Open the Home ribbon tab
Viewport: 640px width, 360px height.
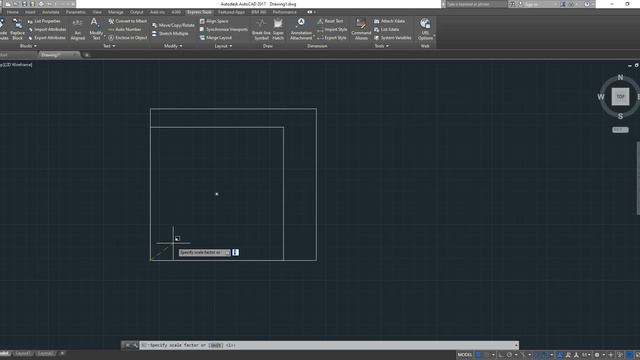click(x=13, y=12)
